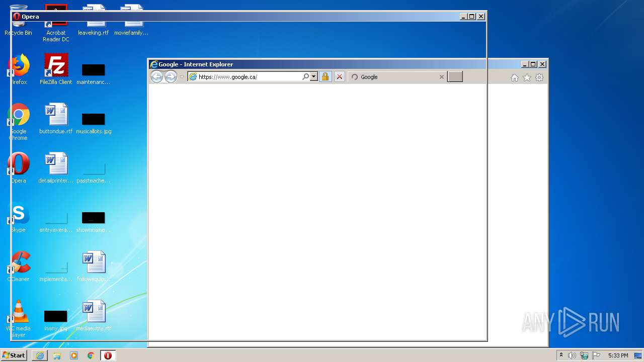
Task: Select Acrobat Reader DC desktop icon
Action: tap(56, 23)
